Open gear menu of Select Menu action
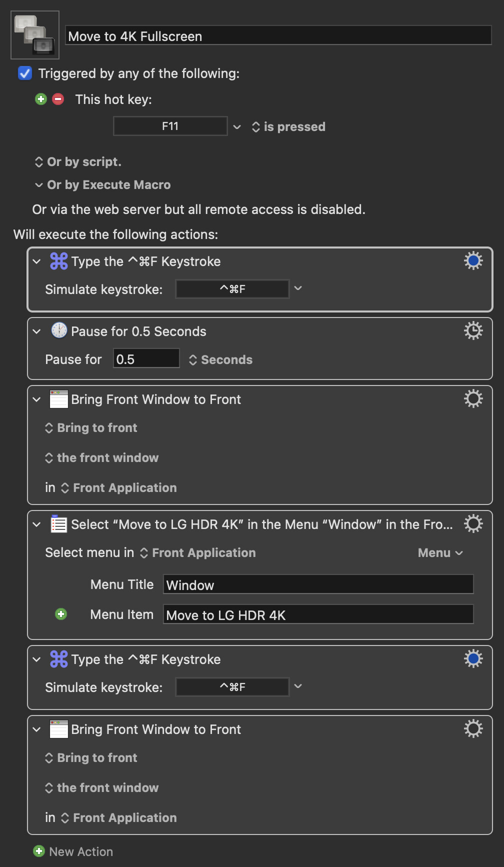 point(473,523)
